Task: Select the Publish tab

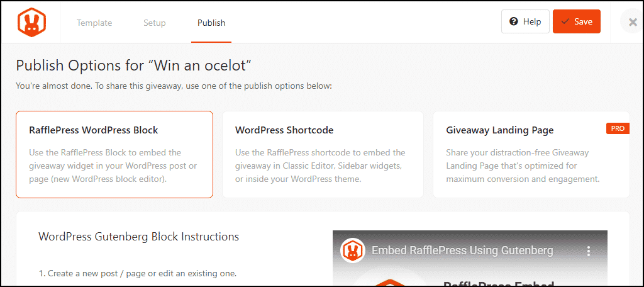Action: coord(211,23)
